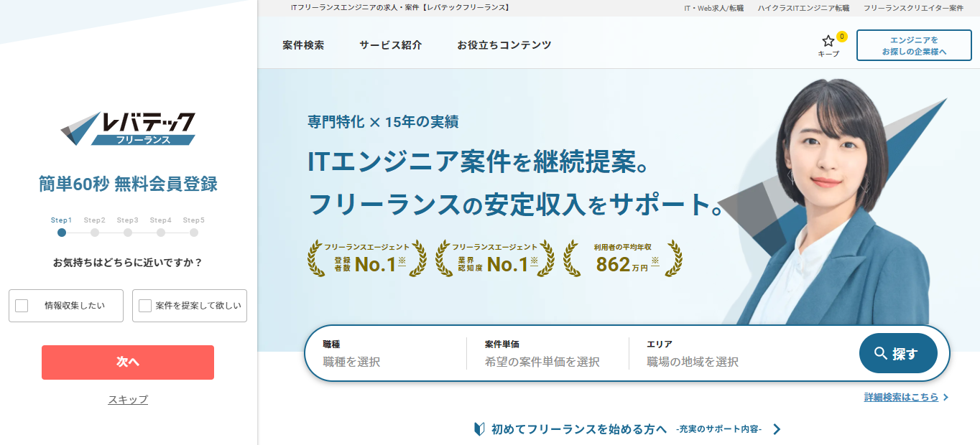Screen dimensions: 980x445
Task: Click the yellow keep count badge
Action: [841, 37]
